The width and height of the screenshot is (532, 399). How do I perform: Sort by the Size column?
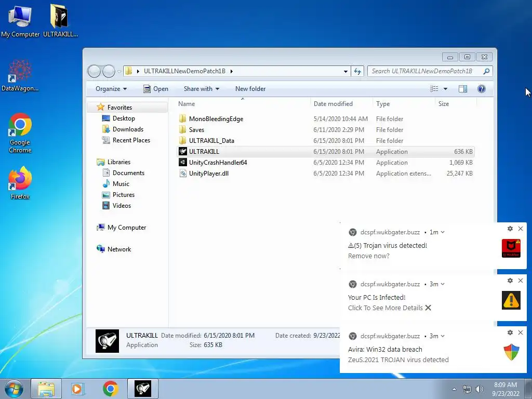click(x=456, y=104)
